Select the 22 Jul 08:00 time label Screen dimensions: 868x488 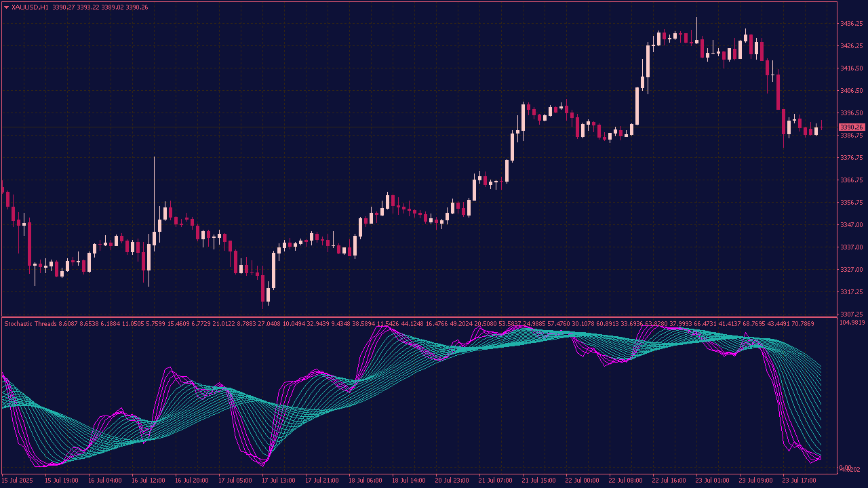[x=625, y=481]
